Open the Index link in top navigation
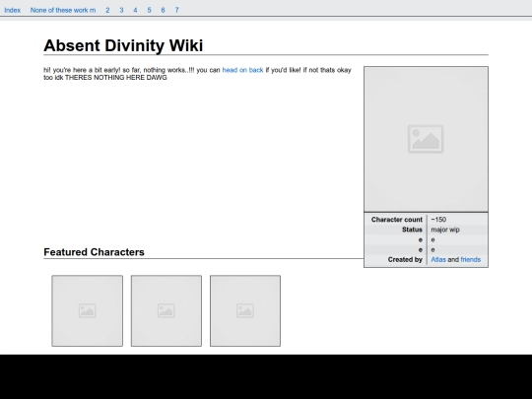This screenshot has width=532, height=399. pos(12,10)
